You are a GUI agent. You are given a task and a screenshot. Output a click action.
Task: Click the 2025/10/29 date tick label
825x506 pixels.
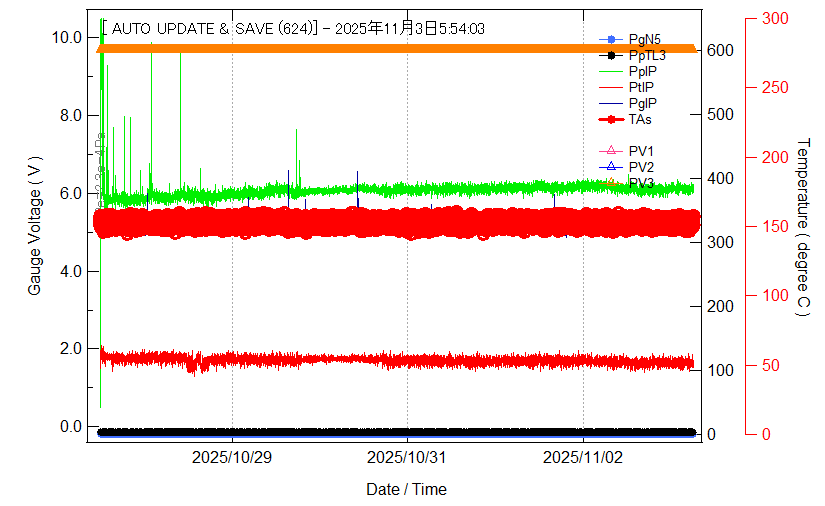[232, 458]
